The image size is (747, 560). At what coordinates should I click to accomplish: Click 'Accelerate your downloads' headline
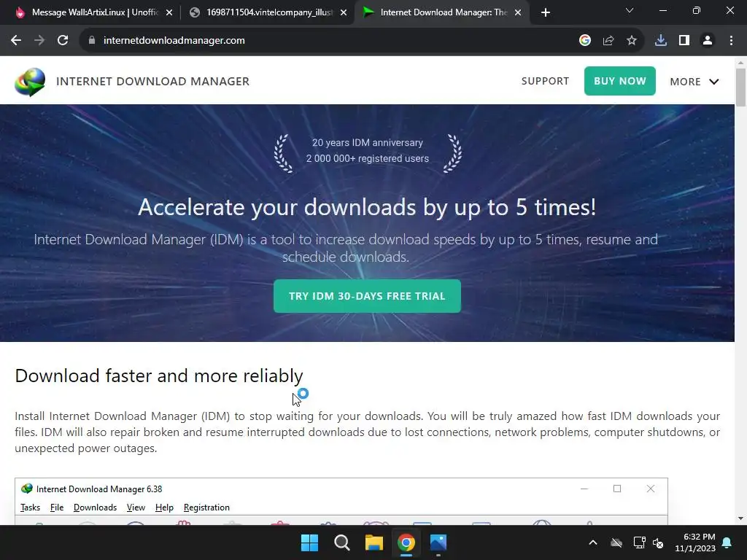[x=367, y=207]
